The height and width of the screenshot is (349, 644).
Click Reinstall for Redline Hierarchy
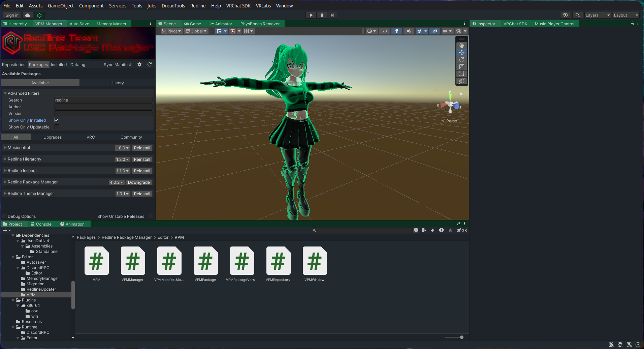(142, 159)
